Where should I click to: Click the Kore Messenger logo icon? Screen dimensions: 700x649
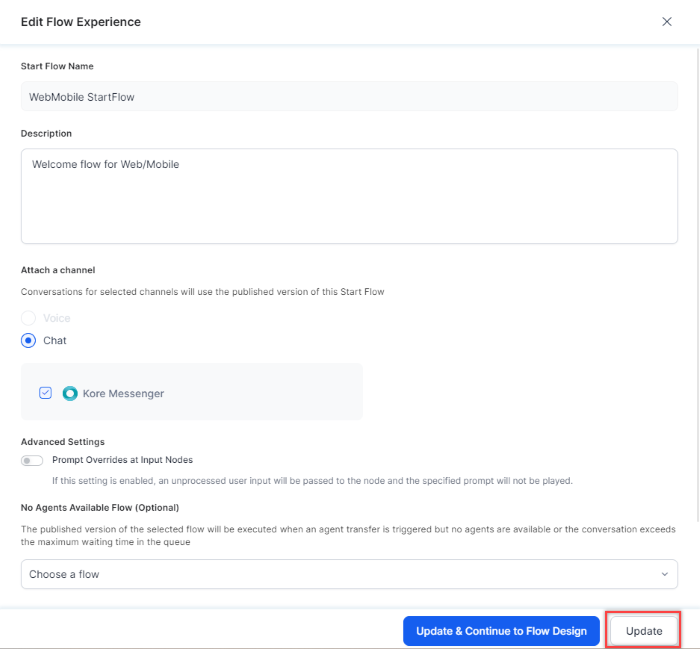(70, 393)
